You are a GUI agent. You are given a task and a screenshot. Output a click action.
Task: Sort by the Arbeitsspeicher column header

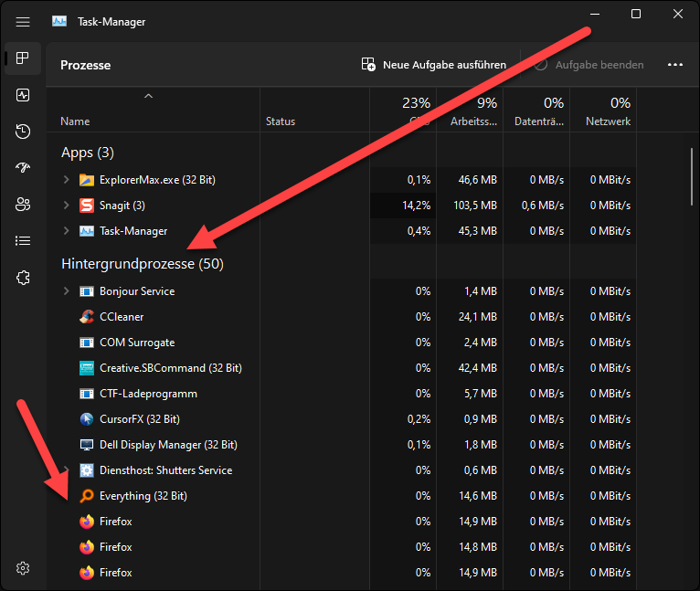(x=473, y=121)
